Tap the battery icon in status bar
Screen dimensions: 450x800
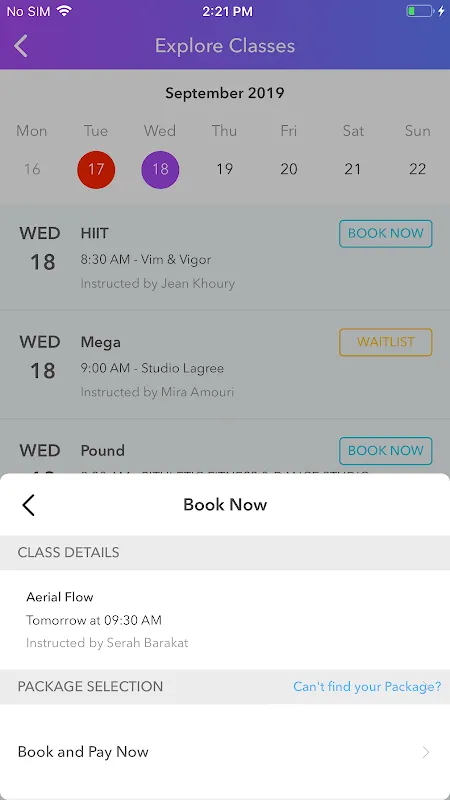(x=420, y=11)
